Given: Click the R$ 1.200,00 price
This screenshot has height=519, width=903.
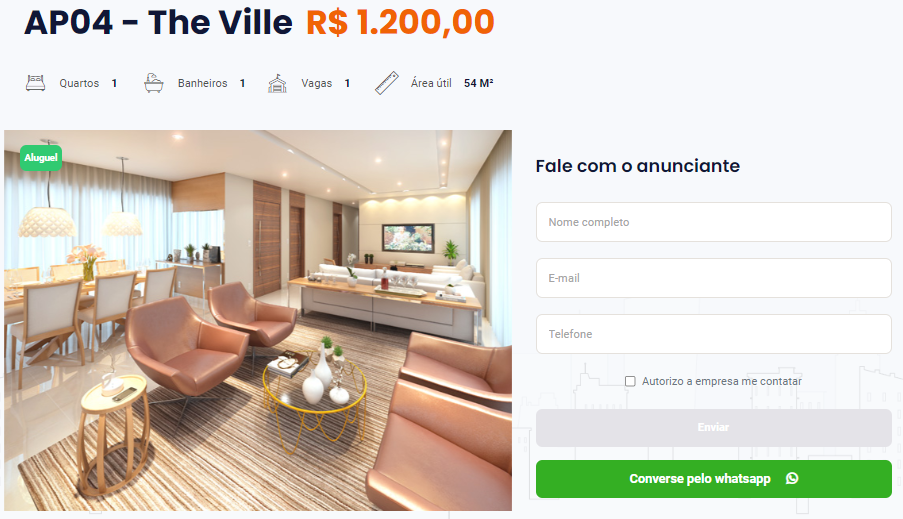Looking at the screenshot, I should [x=400, y=22].
